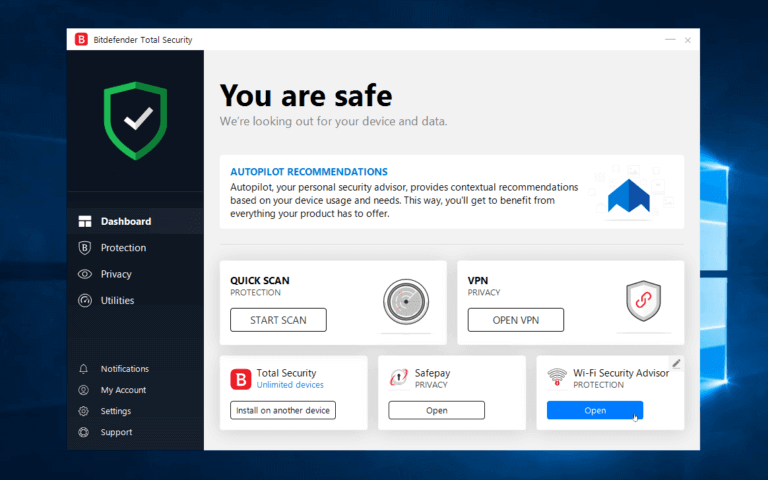Click the red Total Security B icon
Image resolution: width=768 pixels, height=480 pixels.
pos(241,378)
